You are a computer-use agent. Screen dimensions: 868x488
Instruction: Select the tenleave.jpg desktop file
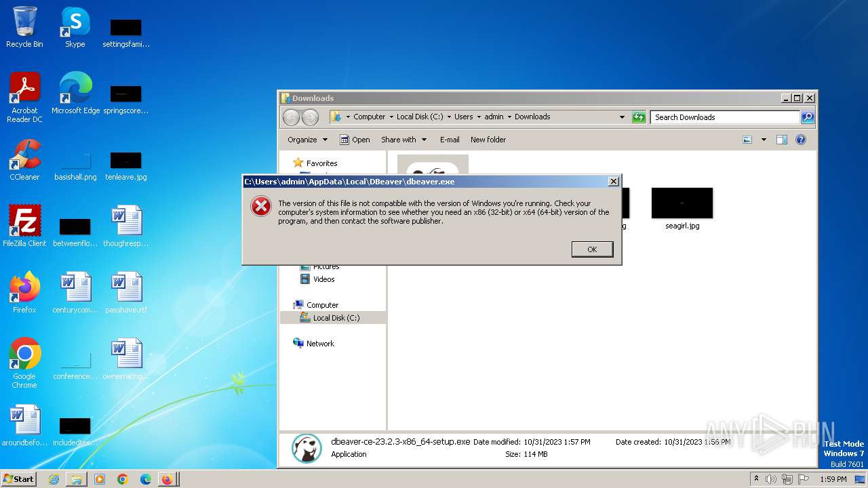click(125, 166)
